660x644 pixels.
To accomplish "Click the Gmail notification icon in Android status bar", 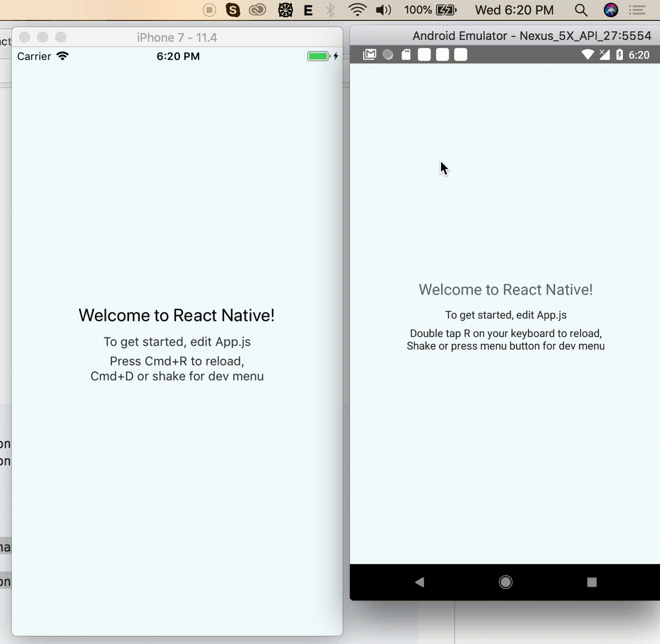I will (370, 55).
